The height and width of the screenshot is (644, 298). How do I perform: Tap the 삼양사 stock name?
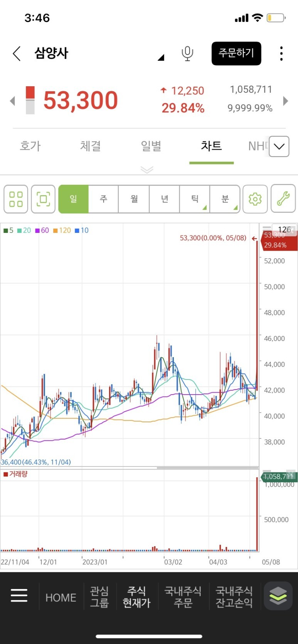[x=51, y=53]
